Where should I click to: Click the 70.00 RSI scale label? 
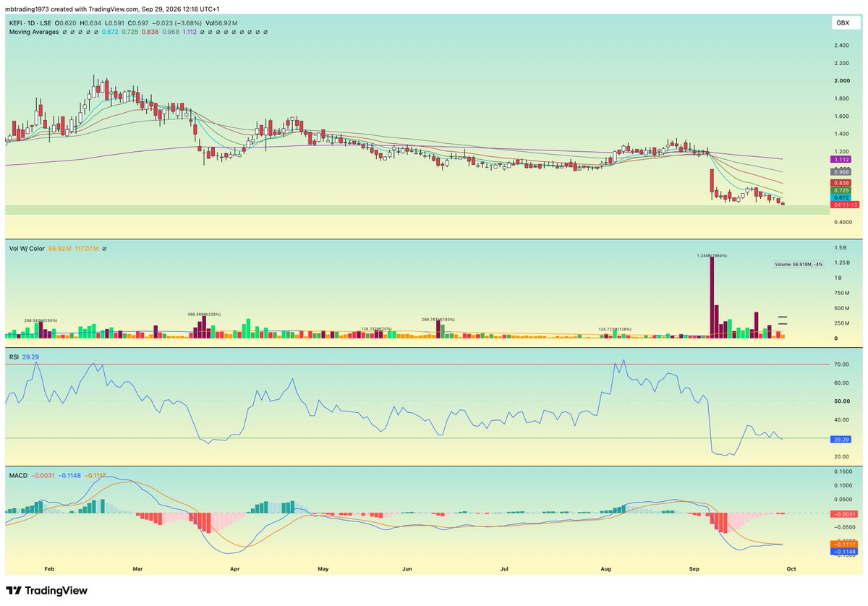click(x=841, y=364)
